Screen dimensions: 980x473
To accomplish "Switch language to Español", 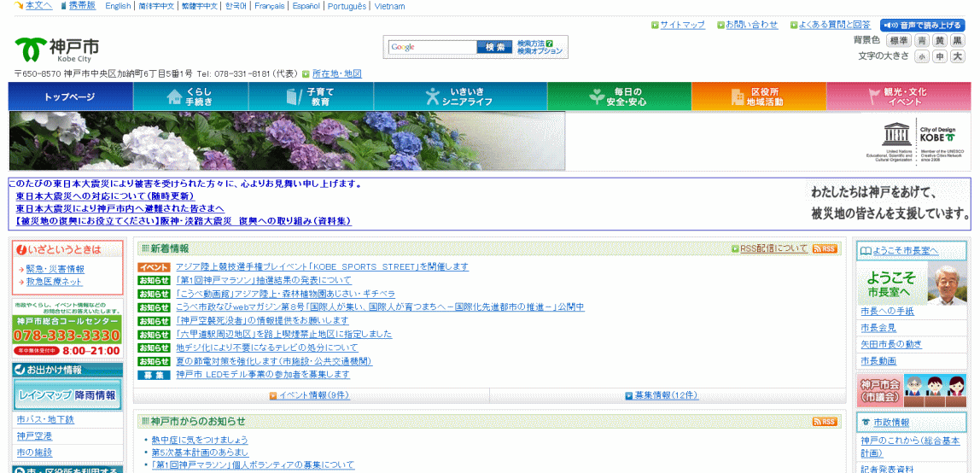I will [x=306, y=6].
